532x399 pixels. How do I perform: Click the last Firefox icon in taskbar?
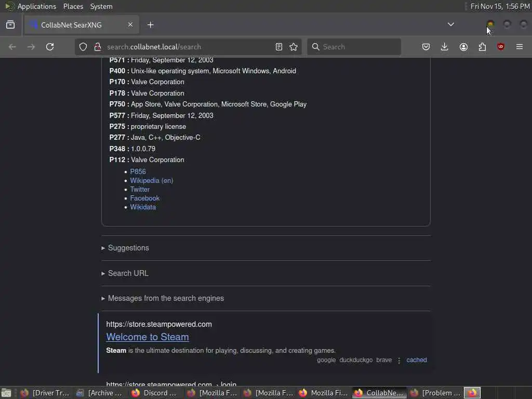[472, 393]
